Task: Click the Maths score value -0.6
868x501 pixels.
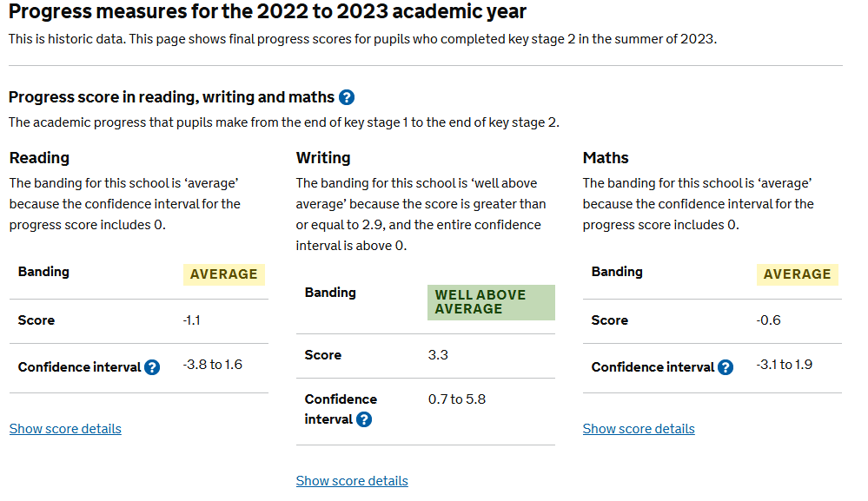Action: [768, 320]
